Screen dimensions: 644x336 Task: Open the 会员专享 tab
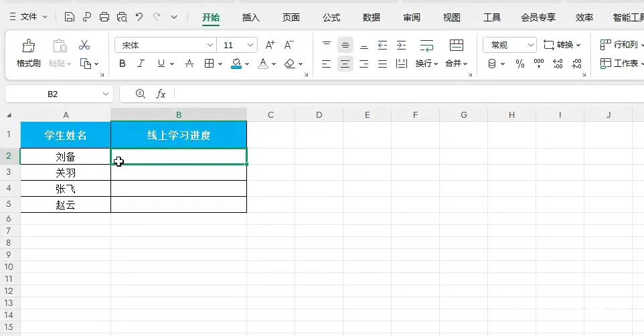(x=538, y=17)
